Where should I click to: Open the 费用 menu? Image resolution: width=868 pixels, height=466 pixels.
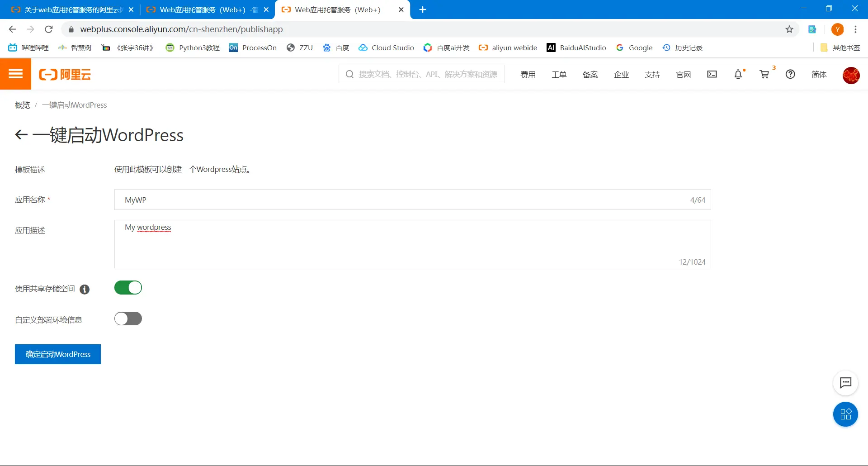tap(528, 75)
